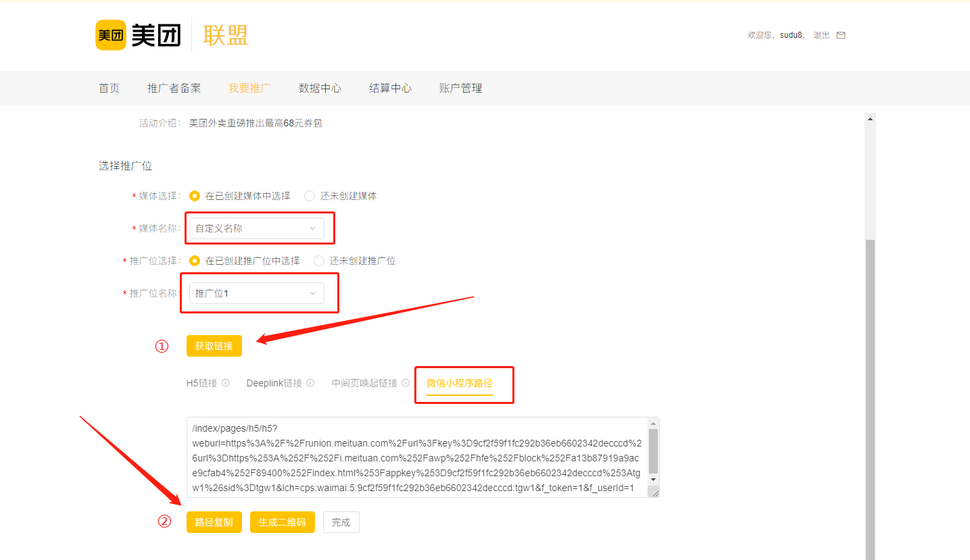Click info icon next to H5链接

[x=226, y=383]
